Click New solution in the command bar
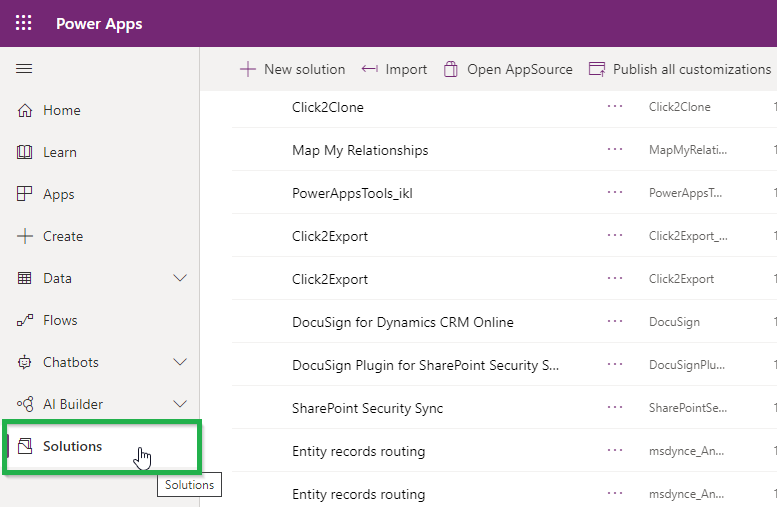The height and width of the screenshot is (507, 777). point(292,69)
